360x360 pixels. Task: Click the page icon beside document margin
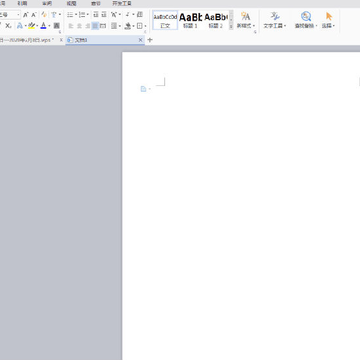pos(143,89)
